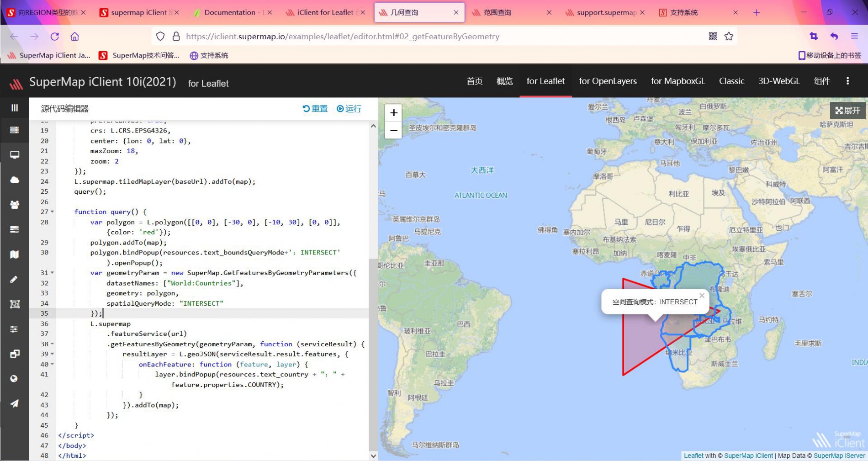Open the SuperMap iServer attribution link
The width and height of the screenshot is (868, 461).
click(839, 456)
